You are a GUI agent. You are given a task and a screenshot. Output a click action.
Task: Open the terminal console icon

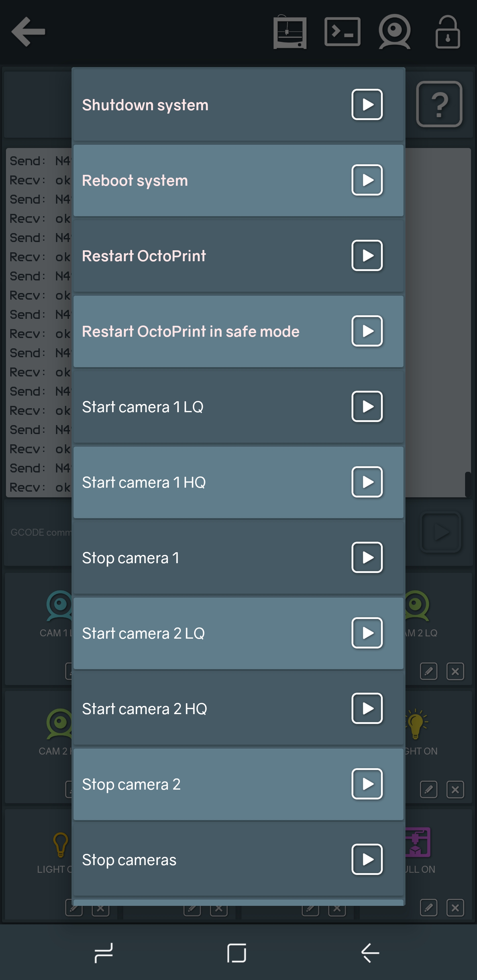point(342,32)
